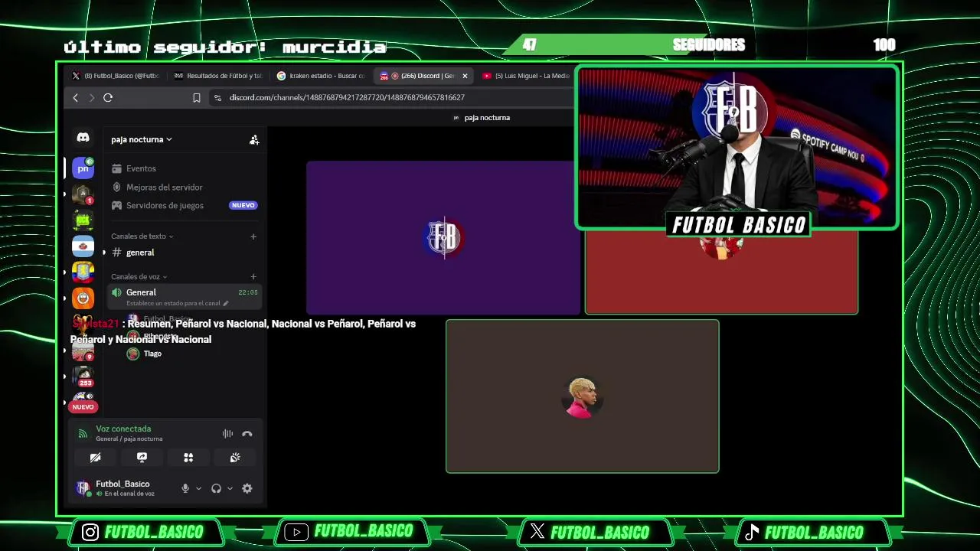This screenshot has height=551, width=980.
Task: Focus the purple Futbol_Basico voice tile
Action: (x=443, y=237)
